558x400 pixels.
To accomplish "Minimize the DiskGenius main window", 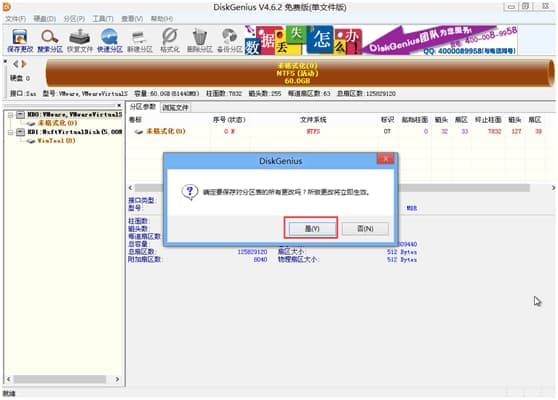I will 511,6.
